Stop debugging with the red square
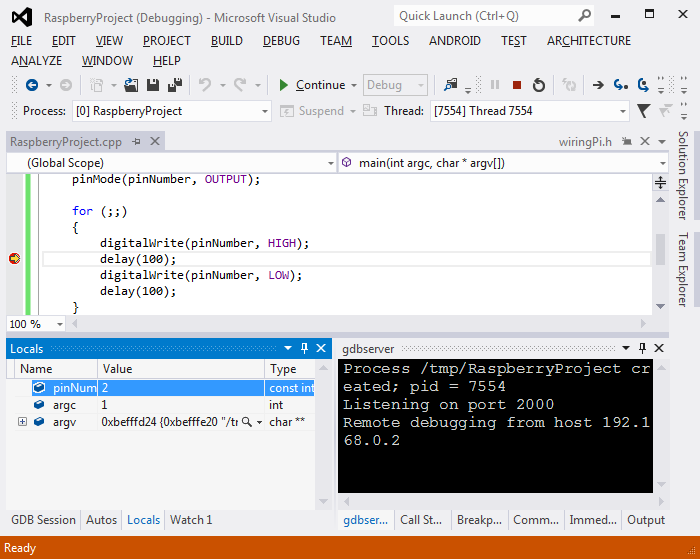700x559 pixels. (x=517, y=85)
